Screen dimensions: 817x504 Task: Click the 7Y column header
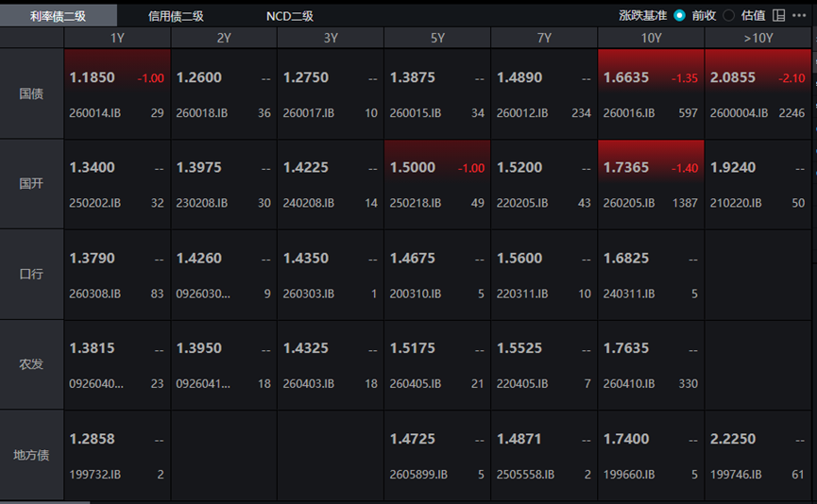pos(544,38)
